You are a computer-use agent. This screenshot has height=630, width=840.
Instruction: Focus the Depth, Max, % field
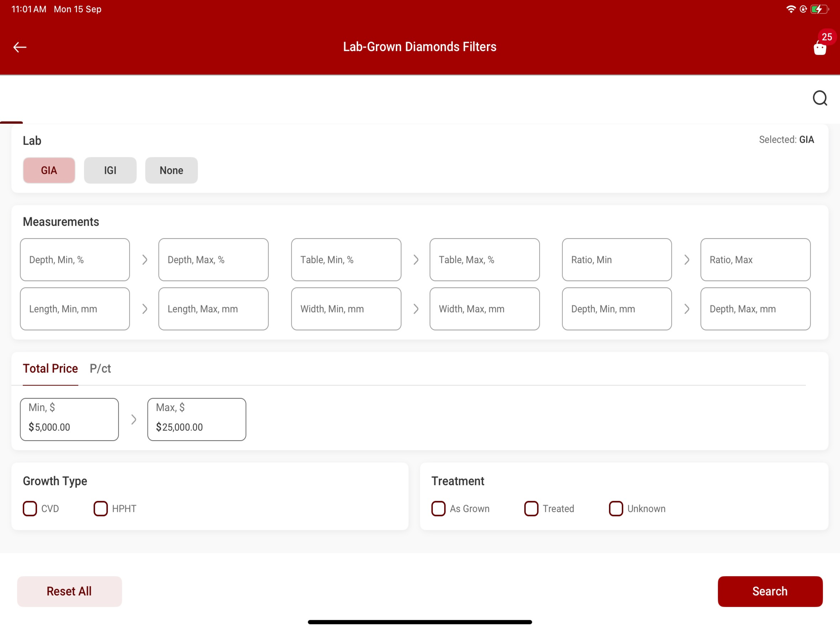pyautogui.click(x=213, y=260)
